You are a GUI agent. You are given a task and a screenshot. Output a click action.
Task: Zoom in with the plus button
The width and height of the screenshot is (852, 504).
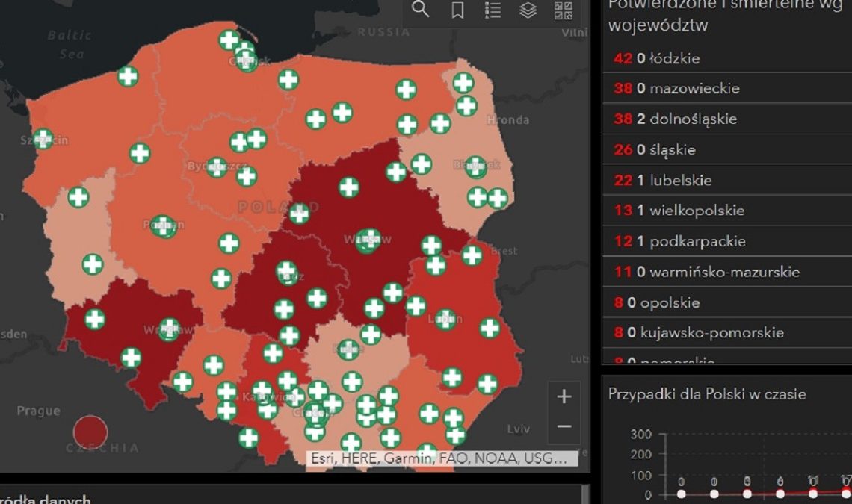[x=564, y=396]
